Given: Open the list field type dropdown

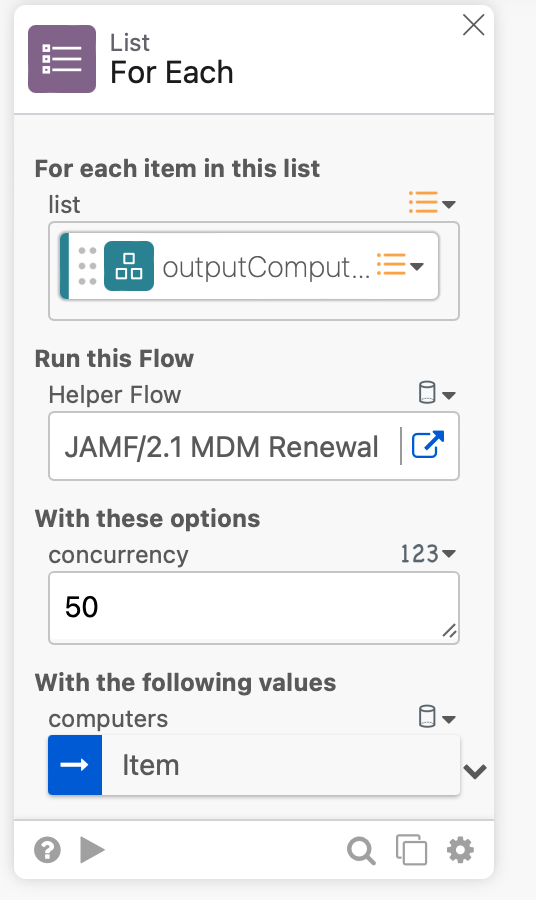Looking at the screenshot, I should pyautogui.click(x=432, y=203).
